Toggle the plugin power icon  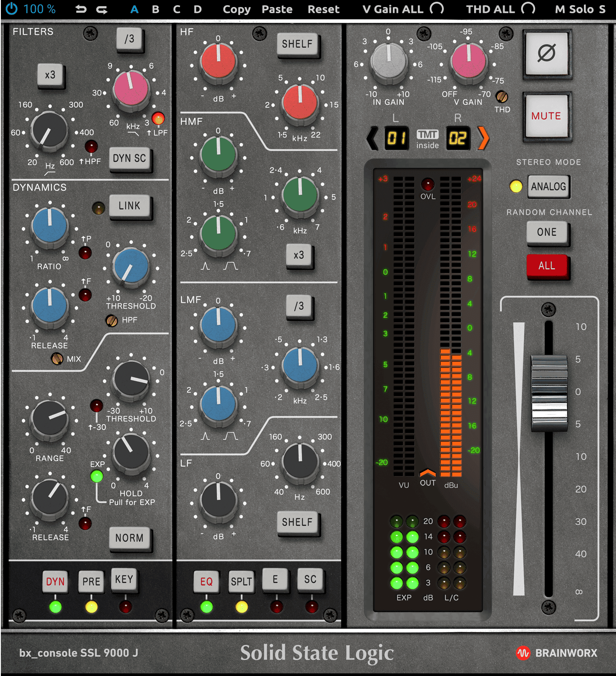[11, 9]
